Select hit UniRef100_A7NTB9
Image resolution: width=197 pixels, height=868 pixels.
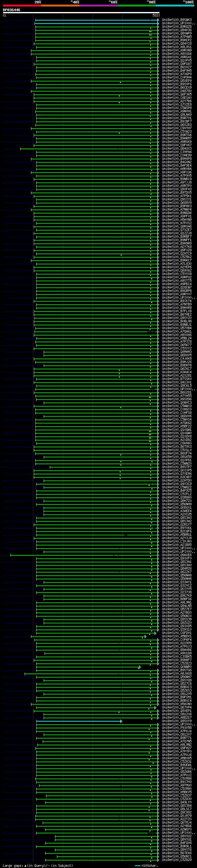(177, 304)
